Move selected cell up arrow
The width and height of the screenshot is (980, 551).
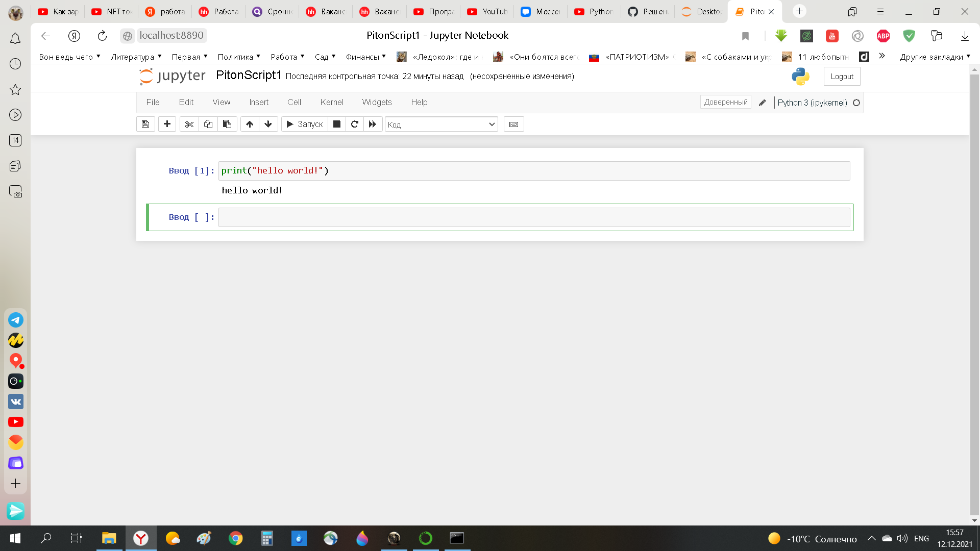click(x=250, y=124)
